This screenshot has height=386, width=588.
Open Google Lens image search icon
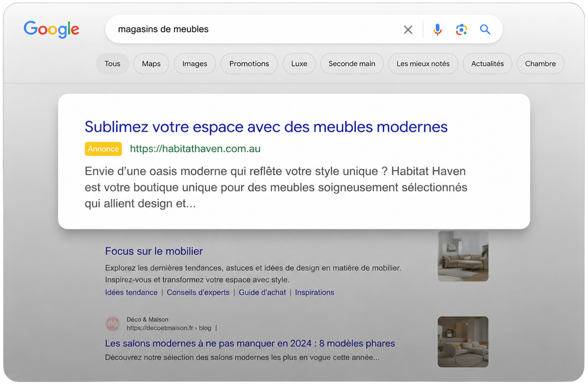461,30
